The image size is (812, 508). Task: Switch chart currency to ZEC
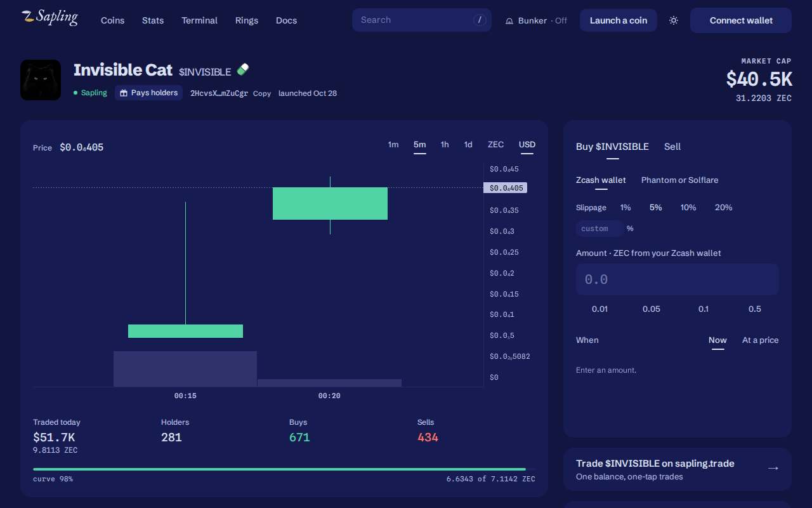[495, 145]
